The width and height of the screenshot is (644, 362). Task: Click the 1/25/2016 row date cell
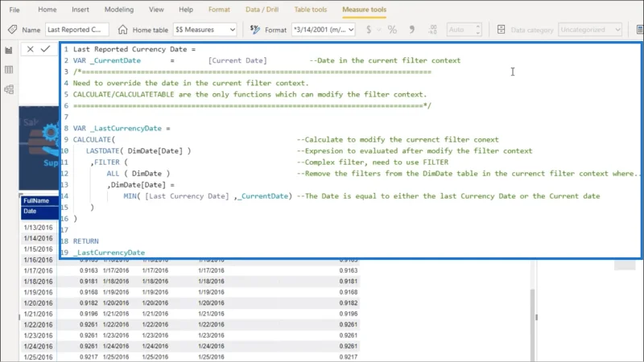(x=38, y=357)
